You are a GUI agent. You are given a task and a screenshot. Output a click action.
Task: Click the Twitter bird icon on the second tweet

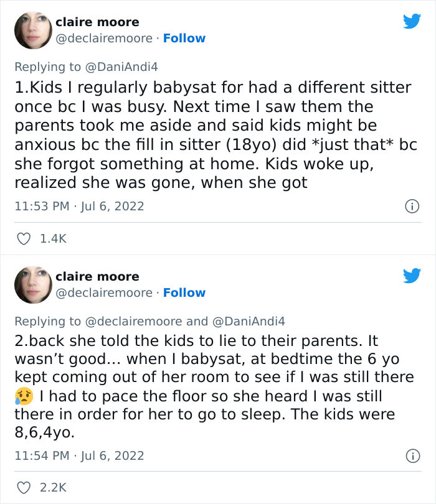(x=412, y=276)
